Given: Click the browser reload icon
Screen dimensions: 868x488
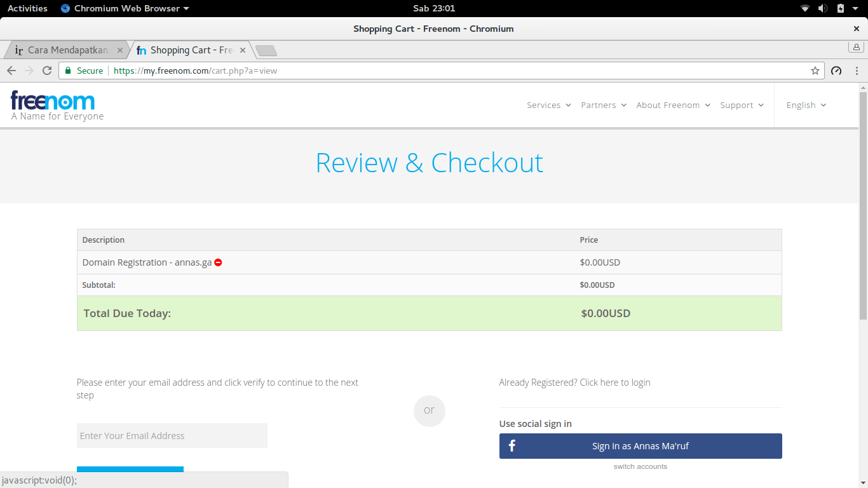Looking at the screenshot, I should 47,71.
